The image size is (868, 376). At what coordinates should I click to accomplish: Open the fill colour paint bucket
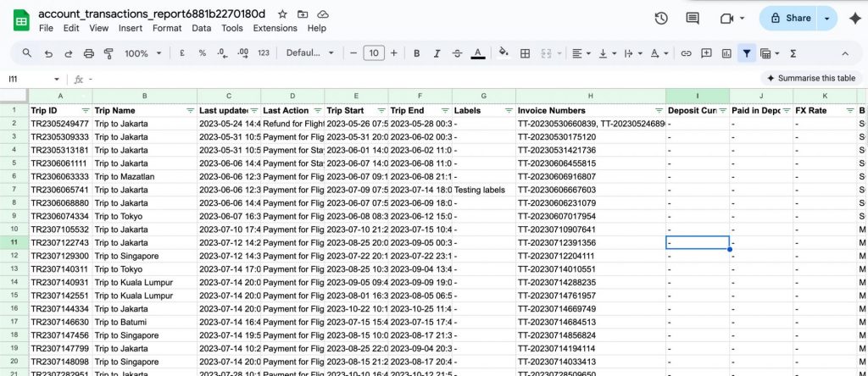504,53
